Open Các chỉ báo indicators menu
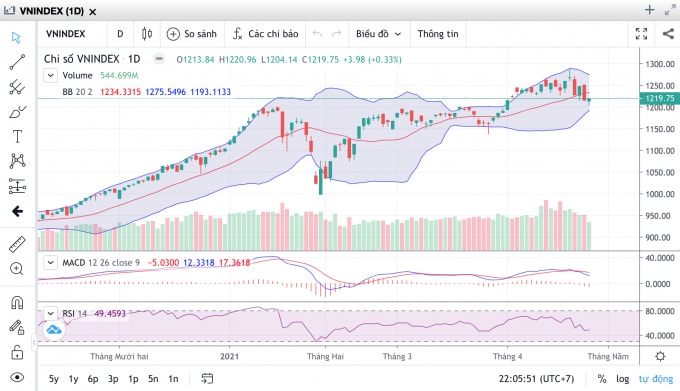 point(265,34)
